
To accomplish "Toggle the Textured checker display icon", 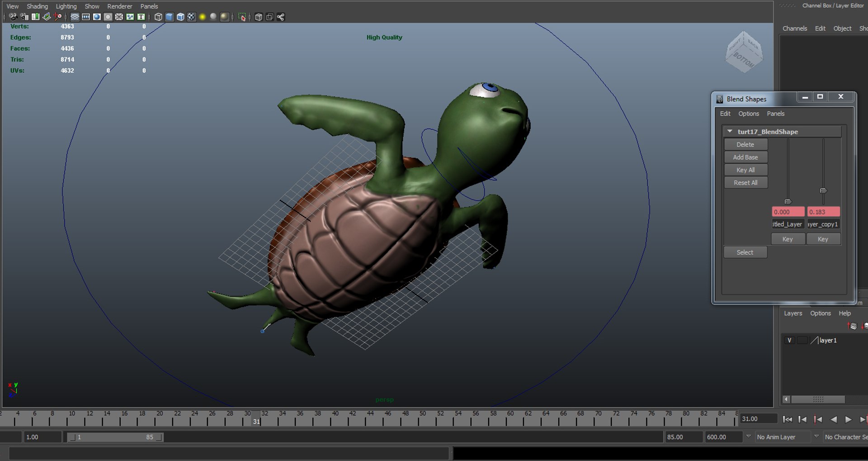I will click(191, 17).
